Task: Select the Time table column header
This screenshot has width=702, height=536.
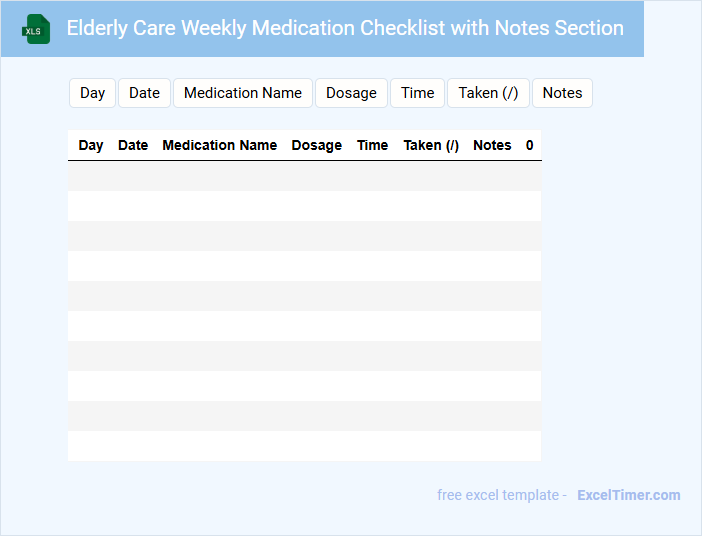Action: click(372, 145)
